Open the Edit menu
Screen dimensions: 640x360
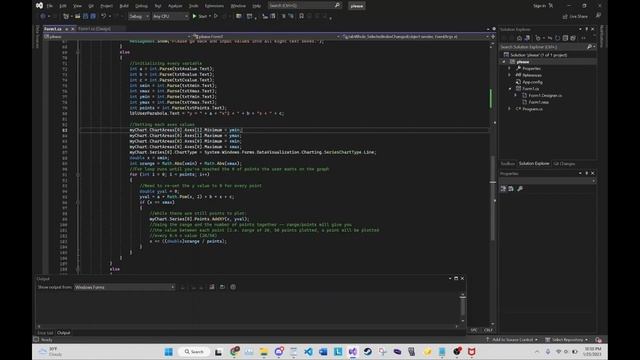click(x=63, y=6)
